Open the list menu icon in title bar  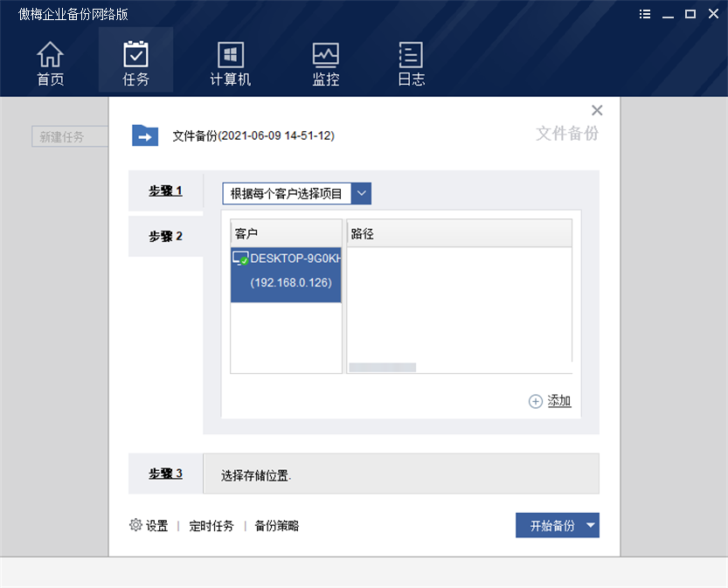pyautogui.click(x=644, y=14)
